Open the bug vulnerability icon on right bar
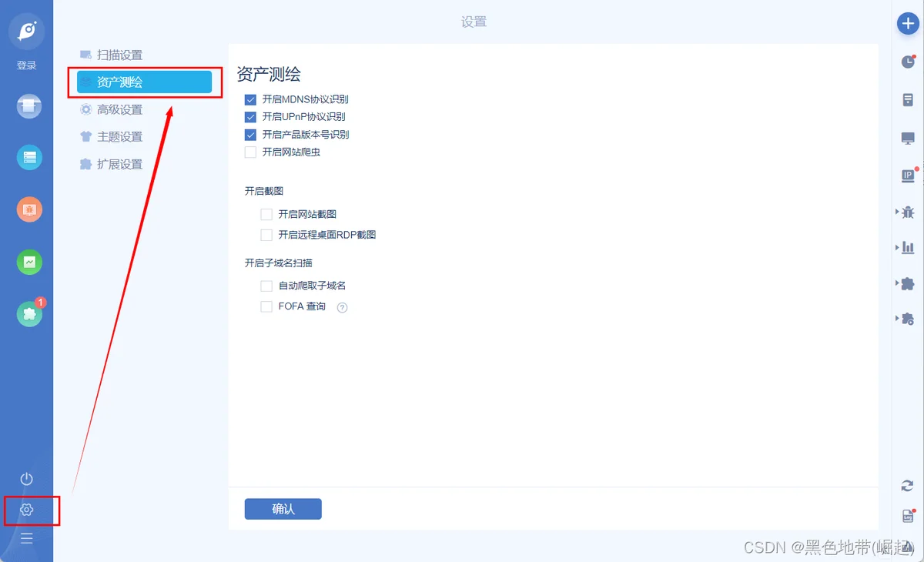 908,211
